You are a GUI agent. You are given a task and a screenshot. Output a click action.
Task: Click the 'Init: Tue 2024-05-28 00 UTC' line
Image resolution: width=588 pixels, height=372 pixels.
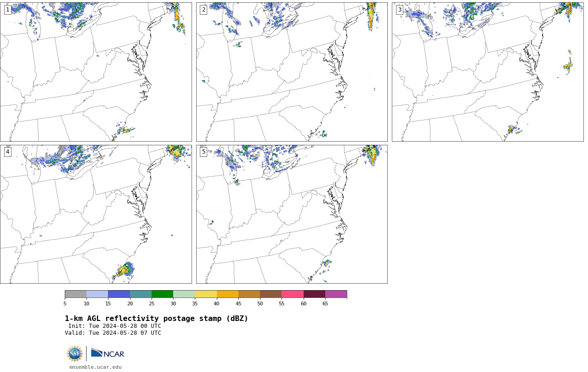tap(115, 326)
